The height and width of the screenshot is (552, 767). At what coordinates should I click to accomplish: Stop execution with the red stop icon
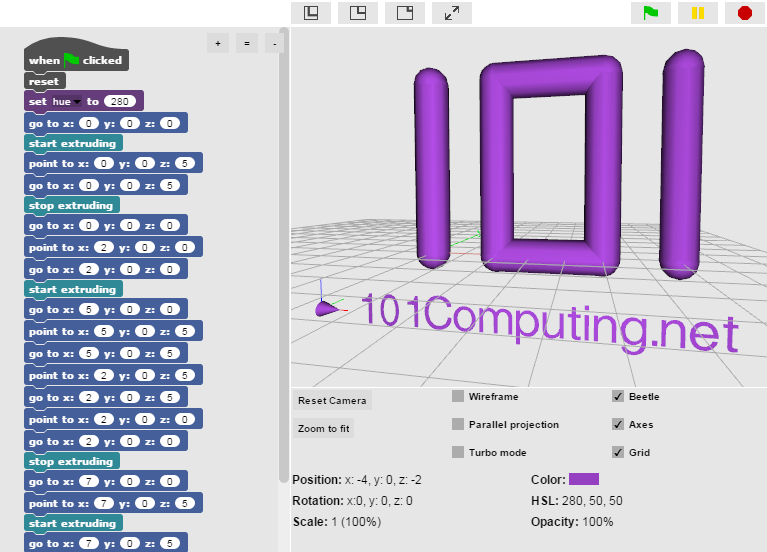click(x=744, y=13)
